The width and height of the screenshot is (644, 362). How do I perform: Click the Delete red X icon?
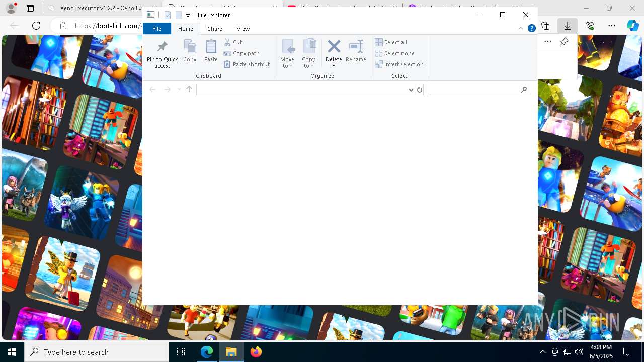(x=334, y=47)
